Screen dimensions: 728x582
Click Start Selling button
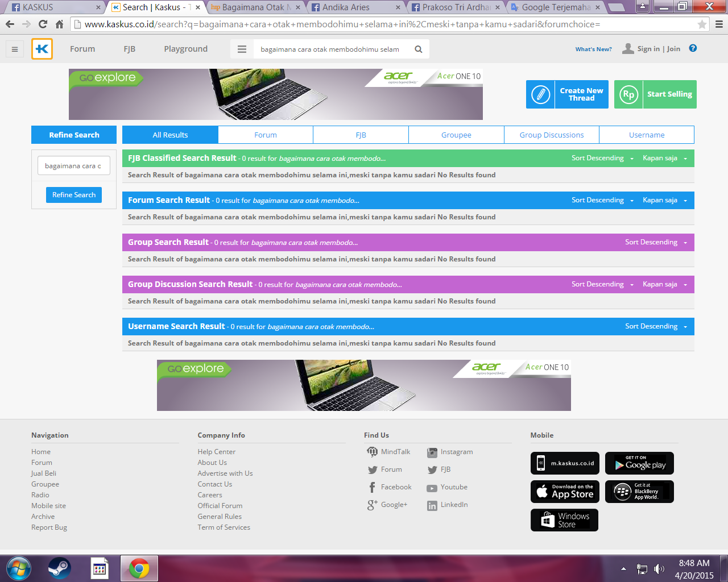click(655, 94)
